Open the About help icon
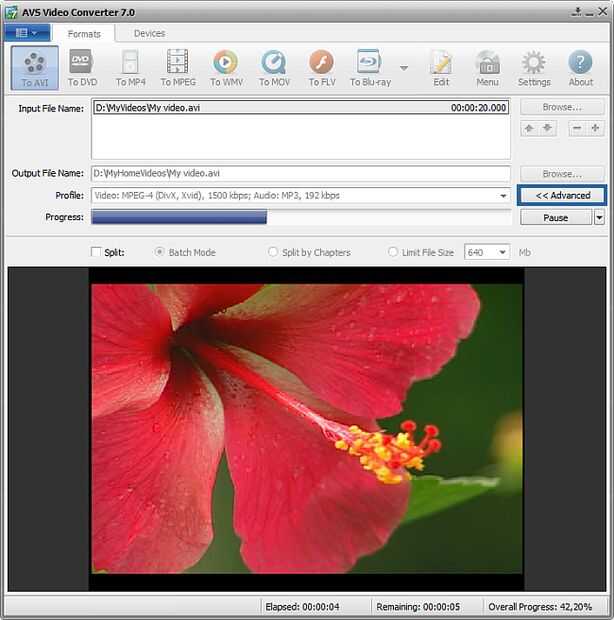This screenshot has height=620, width=614. click(580, 68)
